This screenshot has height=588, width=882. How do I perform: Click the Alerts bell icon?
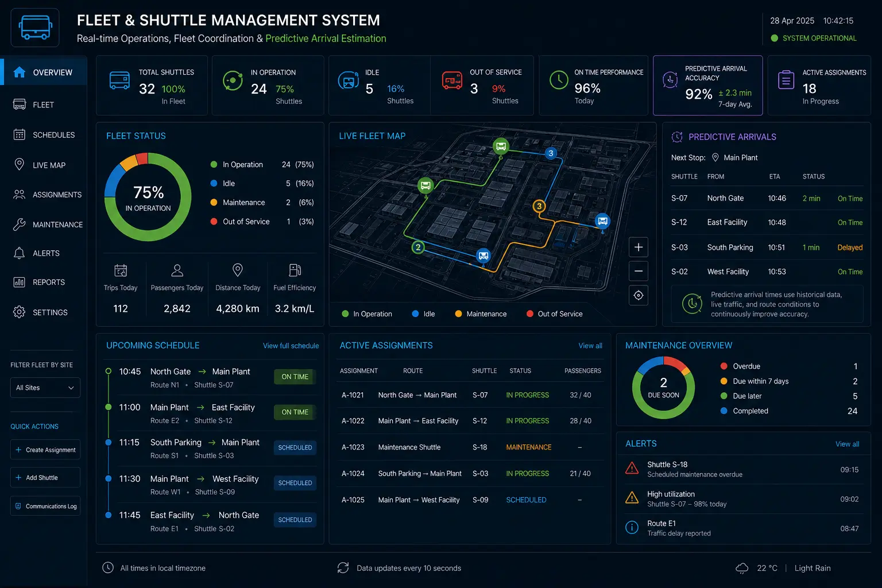point(19,253)
